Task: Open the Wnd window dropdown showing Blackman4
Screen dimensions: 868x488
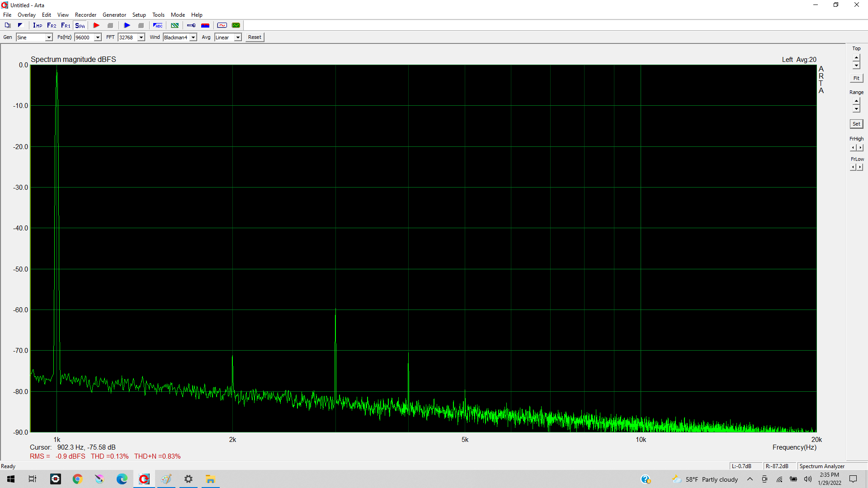Action: click(180, 38)
